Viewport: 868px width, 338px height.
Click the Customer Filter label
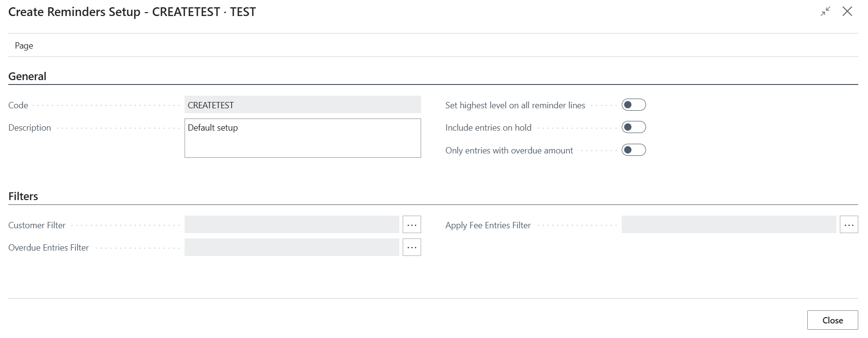tap(37, 225)
